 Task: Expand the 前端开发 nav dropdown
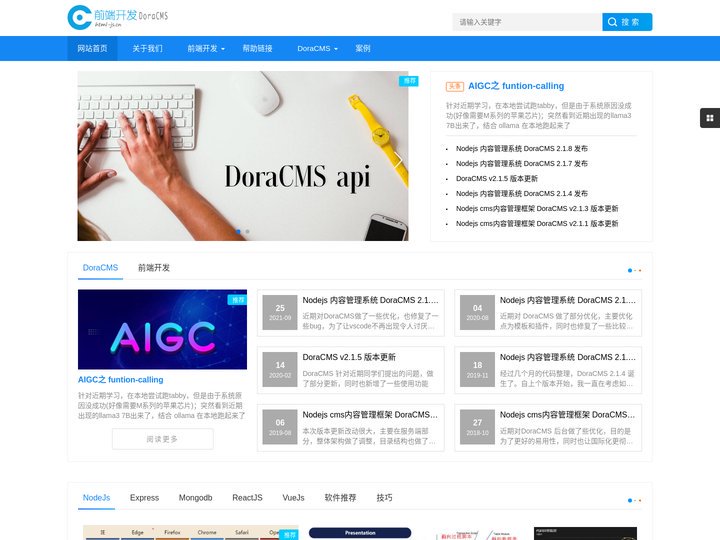coord(206,48)
